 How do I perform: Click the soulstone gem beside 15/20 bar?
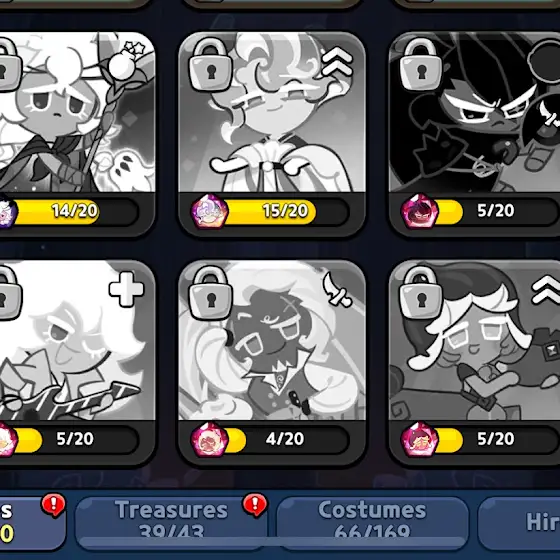point(210,212)
